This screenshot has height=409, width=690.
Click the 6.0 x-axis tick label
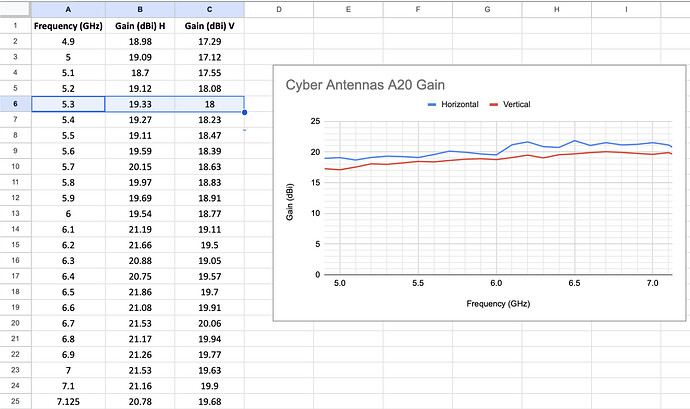(496, 283)
